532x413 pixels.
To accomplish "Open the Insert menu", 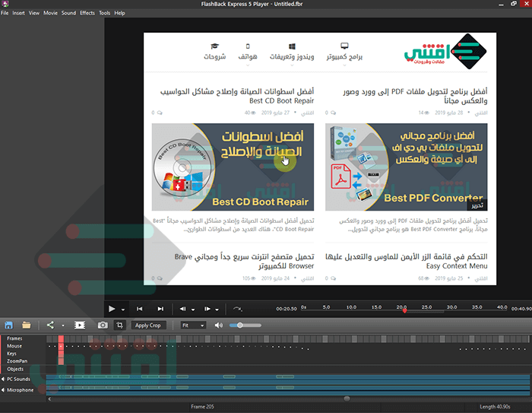I will click(x=18, y=13).
